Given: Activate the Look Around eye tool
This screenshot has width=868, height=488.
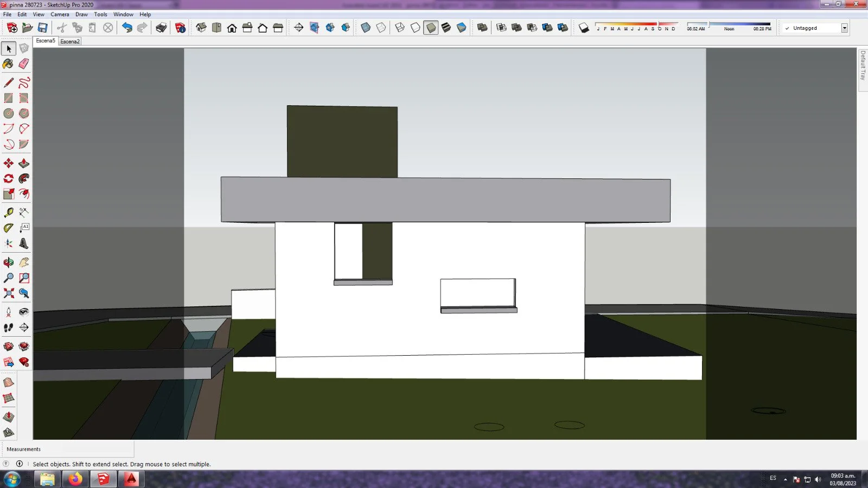Looking at the screenshot, I should [24, 312].
